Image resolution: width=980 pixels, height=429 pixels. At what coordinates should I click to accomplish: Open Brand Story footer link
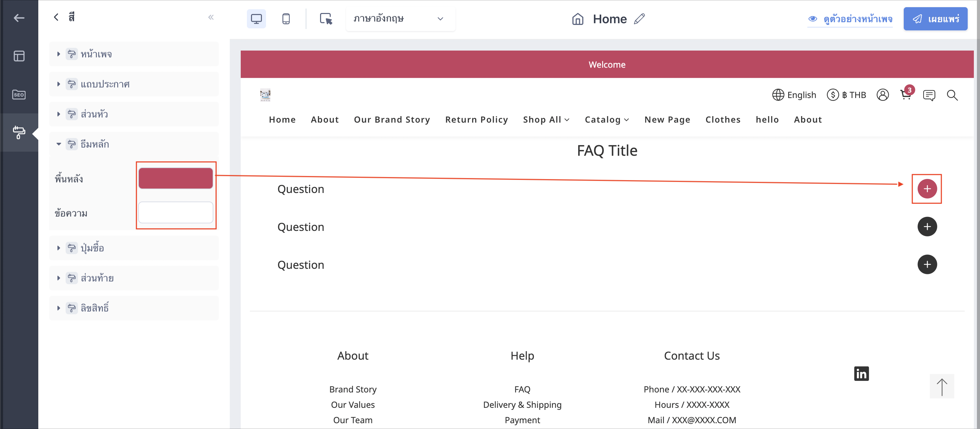(x=353, y=389)
